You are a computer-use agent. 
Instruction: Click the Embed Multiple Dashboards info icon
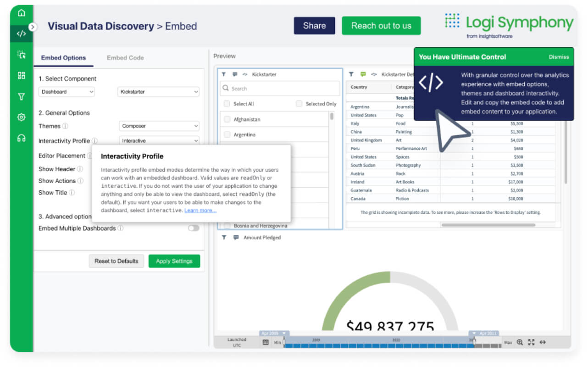click(120, 228)
